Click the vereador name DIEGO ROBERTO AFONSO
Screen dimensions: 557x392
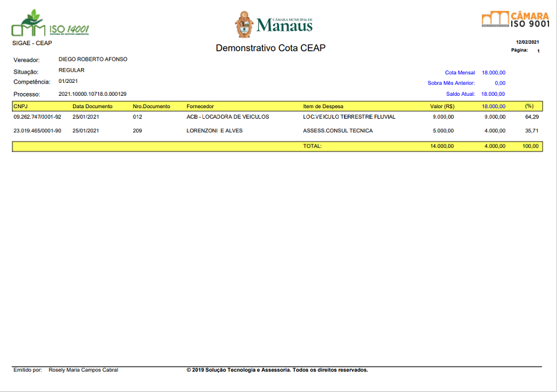point(93,59)
